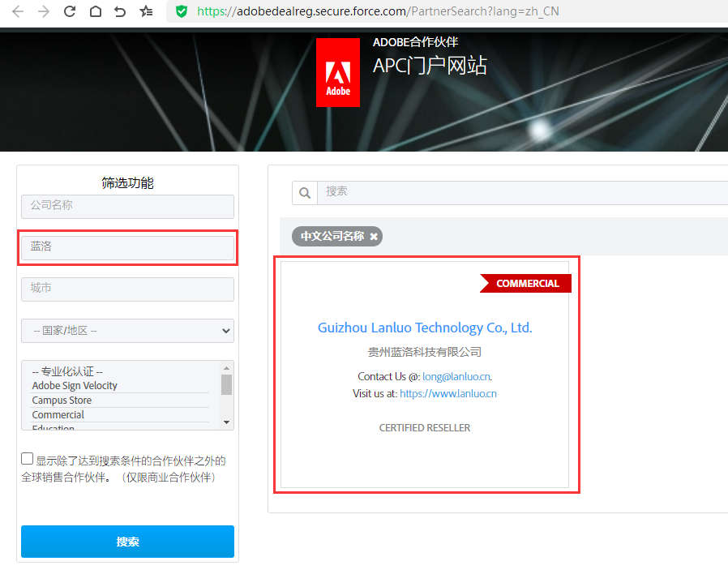Click the 筛选功能 panel heading
The width and height of the screenshot is (728, 587).
click(x=127, y=183)
